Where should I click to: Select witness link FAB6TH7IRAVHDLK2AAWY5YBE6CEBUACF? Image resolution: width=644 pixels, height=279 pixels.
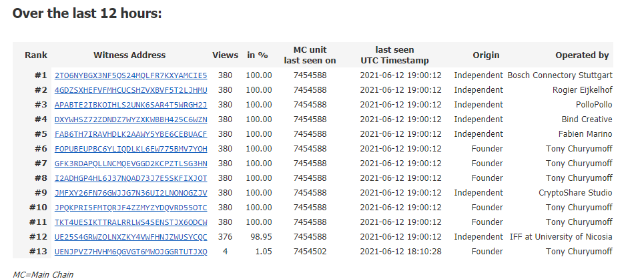tap(131, 134)
